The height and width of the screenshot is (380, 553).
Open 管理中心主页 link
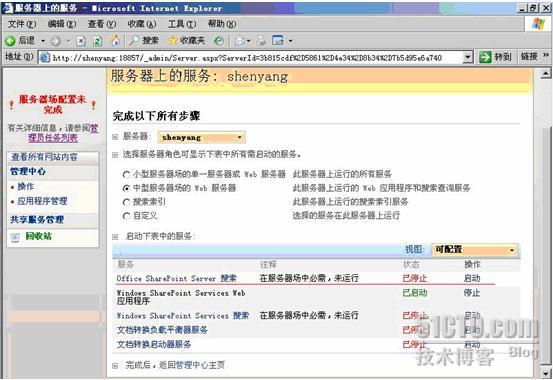(200, 365)
